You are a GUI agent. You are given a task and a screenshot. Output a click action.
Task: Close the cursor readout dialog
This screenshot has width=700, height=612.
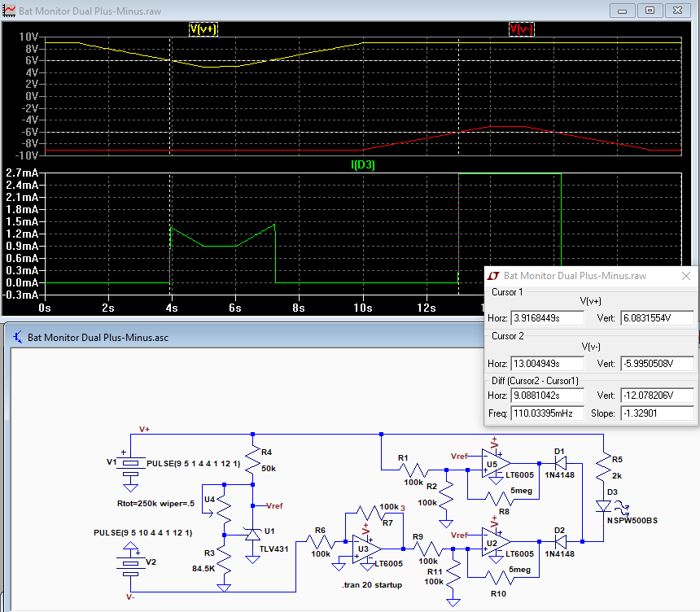[x=686, y=276]
